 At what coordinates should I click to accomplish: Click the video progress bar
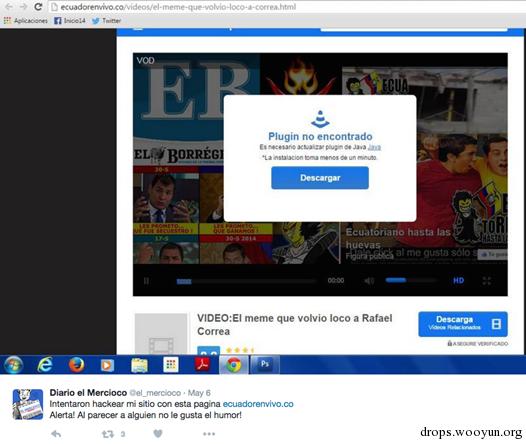click(246, 281)
